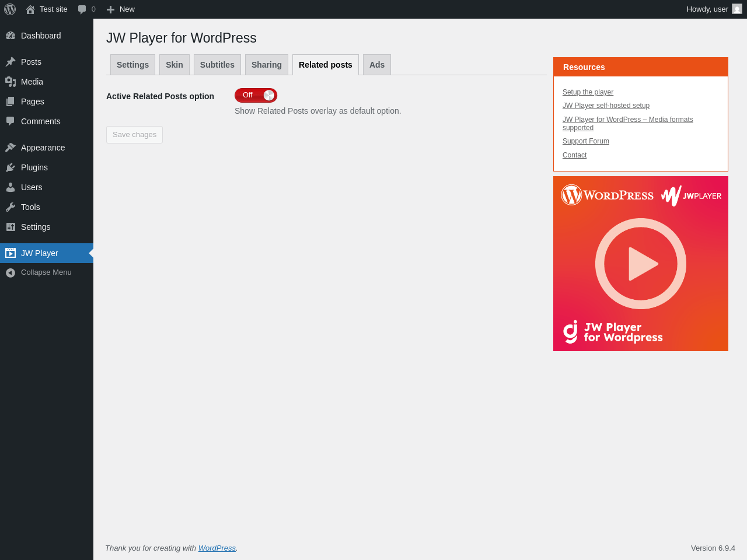Click the Pages icon in sidebar
747x560 pixels.
click(x=11, y=101)
